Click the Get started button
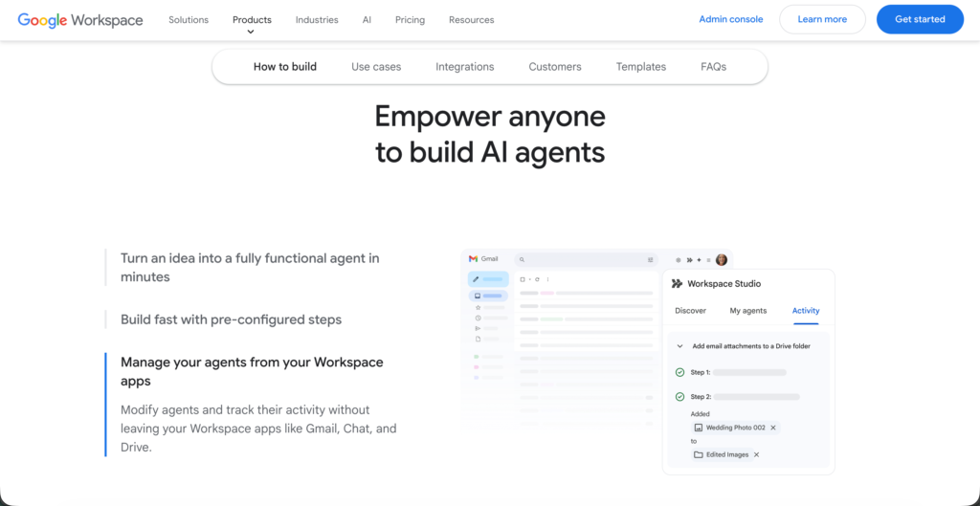Viewport: 980px width, 506px height. point(920,19)
